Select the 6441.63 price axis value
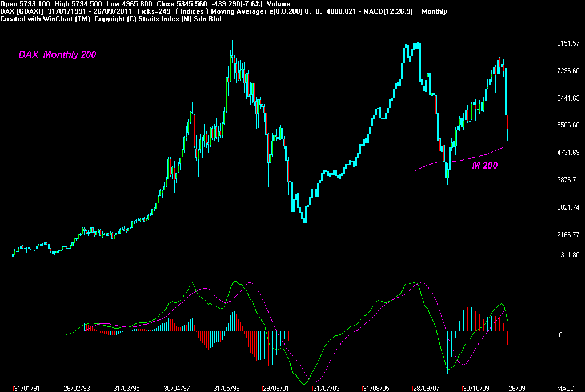The height and width of the screenshot is (392, 585). tap(568, 98)
